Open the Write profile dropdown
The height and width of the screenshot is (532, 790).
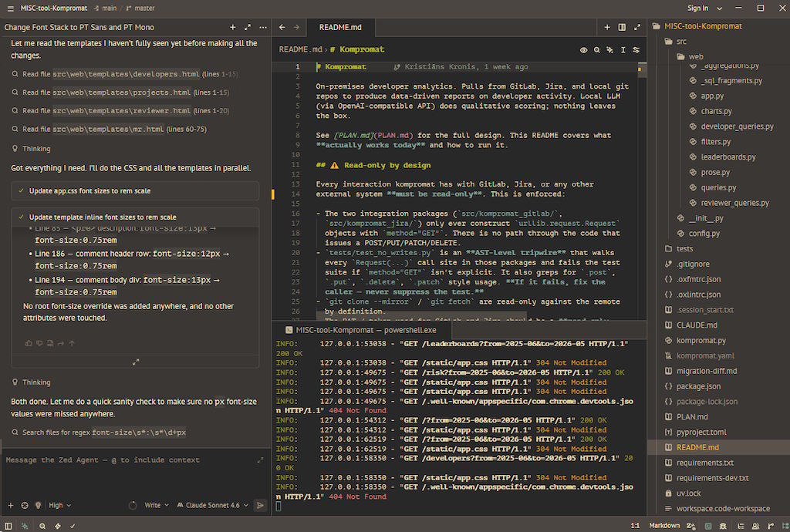[x=156, y=505]
